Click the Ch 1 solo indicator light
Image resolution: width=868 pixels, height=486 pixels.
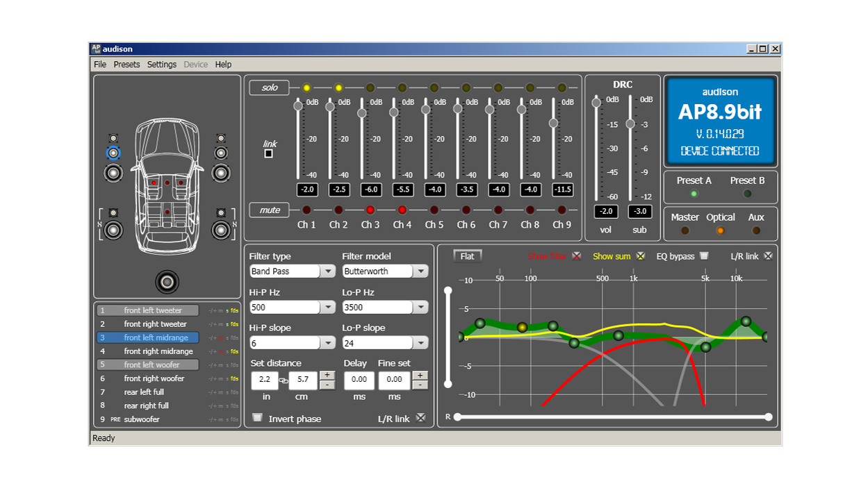pos(306,88)
